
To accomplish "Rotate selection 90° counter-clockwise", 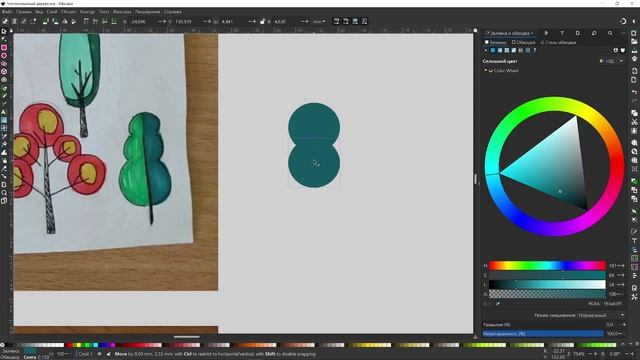I will pos(46,21).
